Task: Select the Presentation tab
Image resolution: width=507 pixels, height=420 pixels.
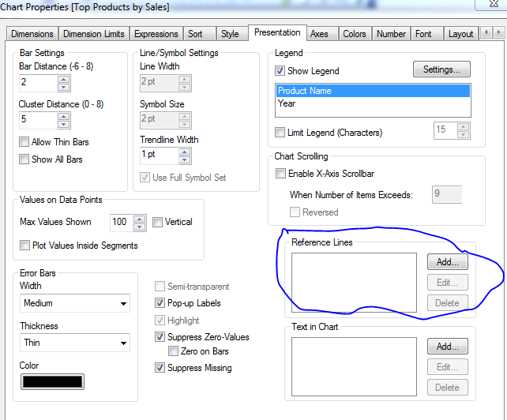Action: (277, 32)
